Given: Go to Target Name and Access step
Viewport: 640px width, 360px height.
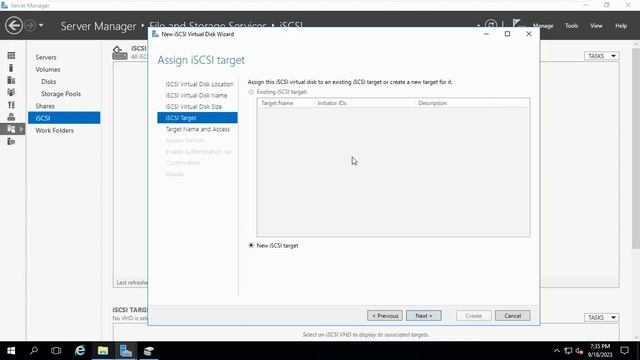Looking at the screenshot, I should pyautogui.click(x=198, y=129).
